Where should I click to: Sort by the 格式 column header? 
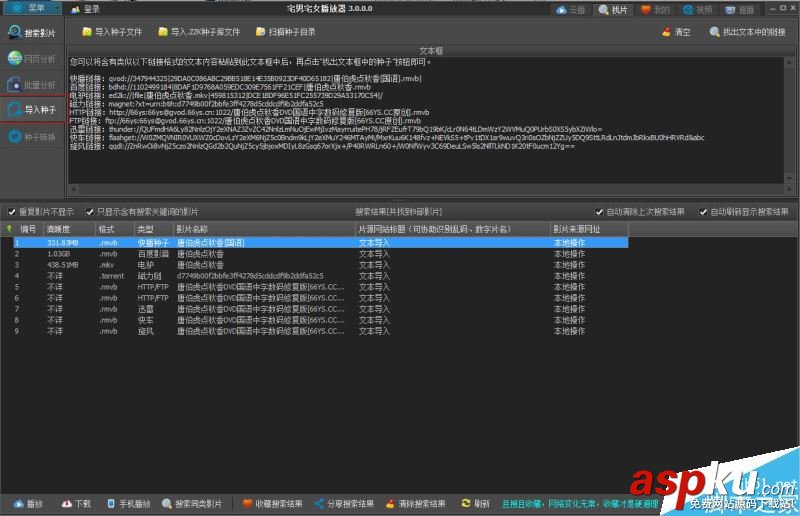(115, 229)
